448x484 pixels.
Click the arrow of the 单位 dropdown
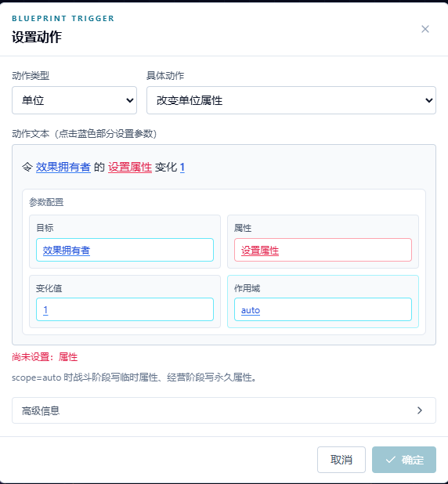pos(130,100)
